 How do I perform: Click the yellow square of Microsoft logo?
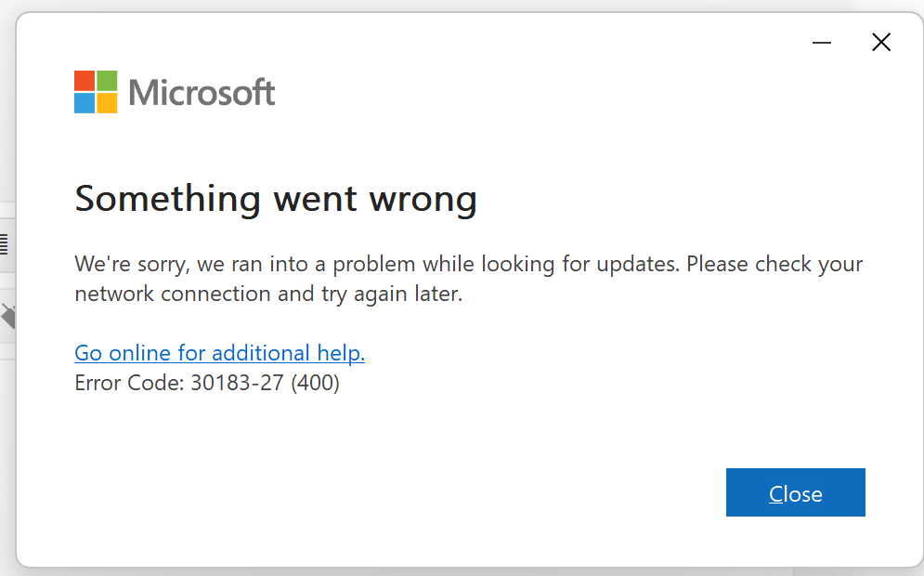tap(107, 102)
